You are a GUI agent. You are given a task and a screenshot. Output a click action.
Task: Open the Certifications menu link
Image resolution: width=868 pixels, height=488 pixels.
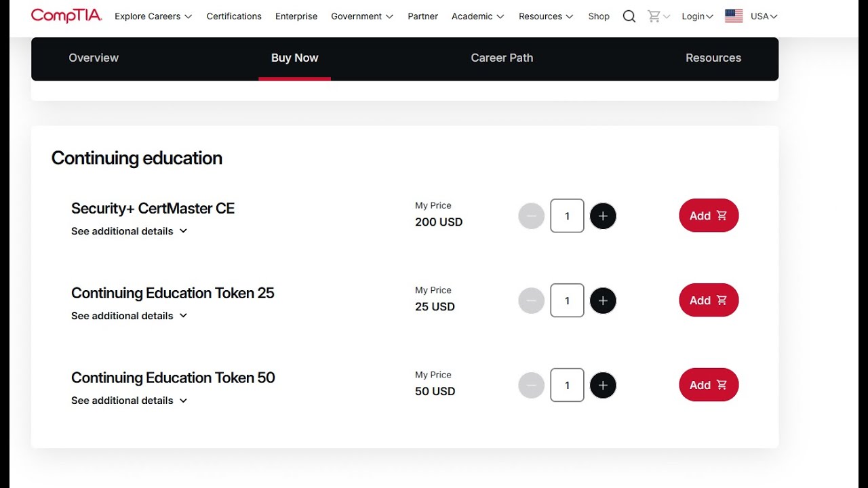(x=234, y=16)
